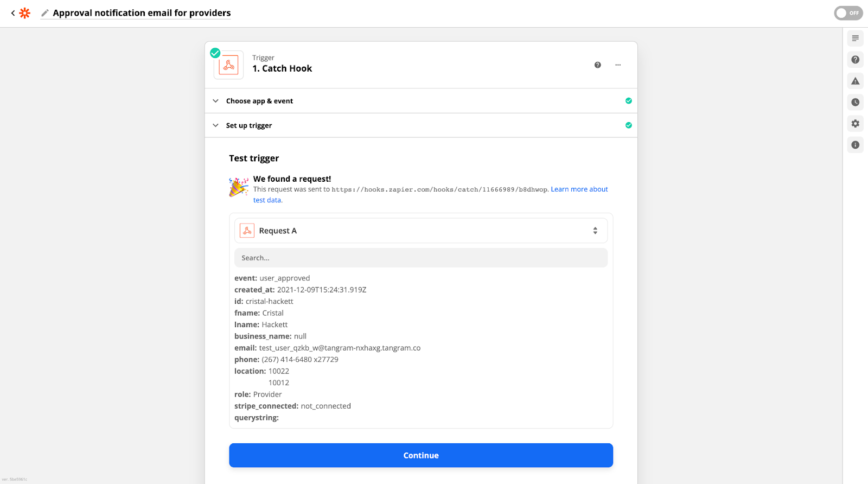Open the Zap notes sidebar icon
Image resolution: width=868 pixels, height=484 pixels.
pyautogui.click(x=855, y=39)
